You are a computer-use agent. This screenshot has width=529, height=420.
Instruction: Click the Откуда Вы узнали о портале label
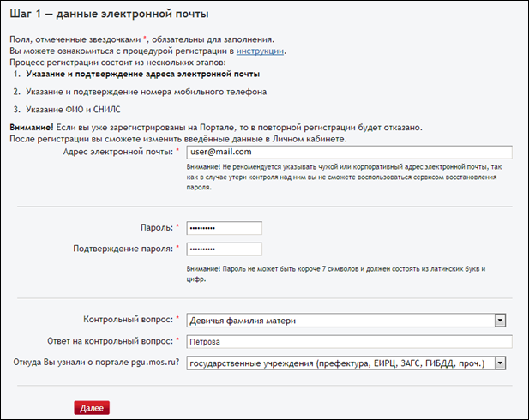(96, 363)
